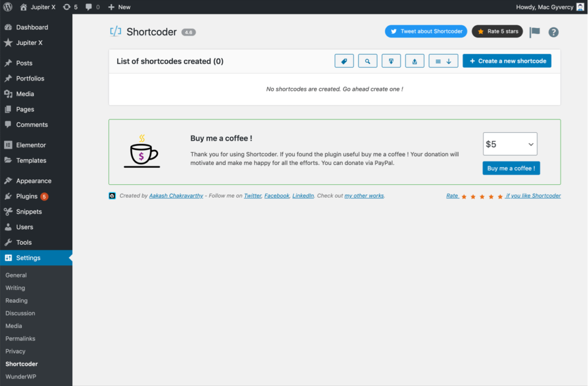This screenshot has height=386, width=588.
Task: Open General settings submenu
Action: tap(16, 275)
